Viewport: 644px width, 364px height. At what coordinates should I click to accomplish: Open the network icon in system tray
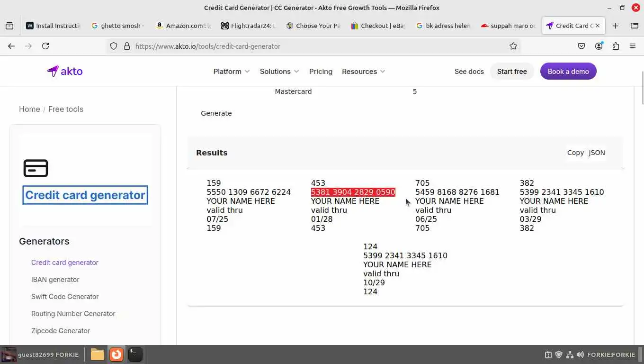tap(570, 355)
